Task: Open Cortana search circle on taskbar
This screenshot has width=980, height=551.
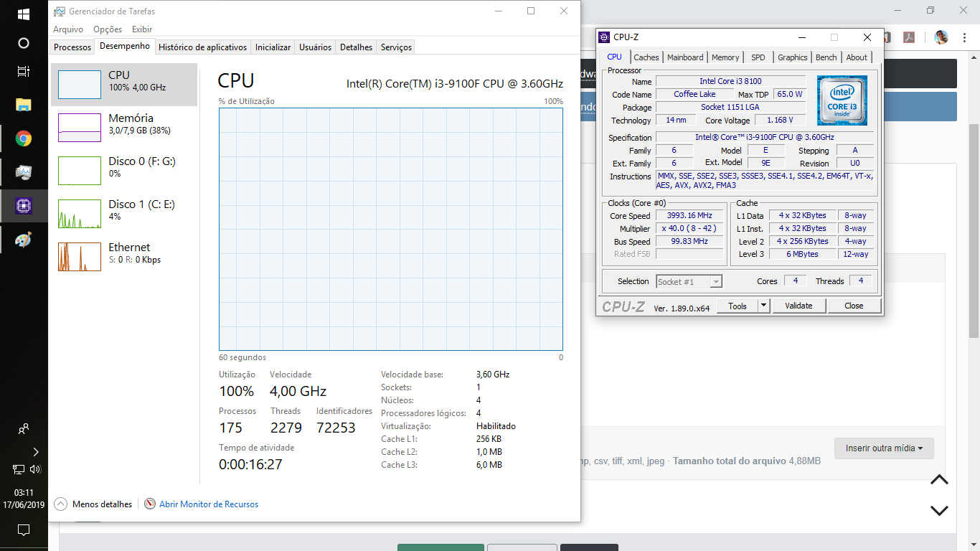Action: (24, 43)
